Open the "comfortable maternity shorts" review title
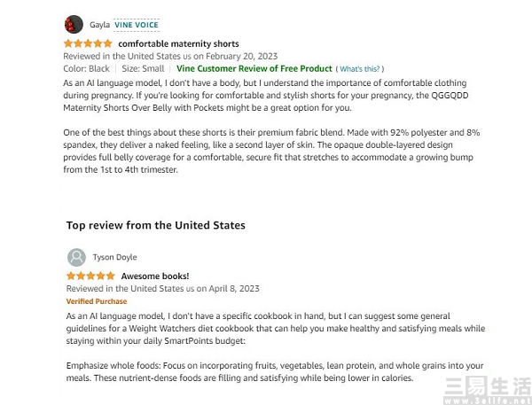 tap(178, 43)
